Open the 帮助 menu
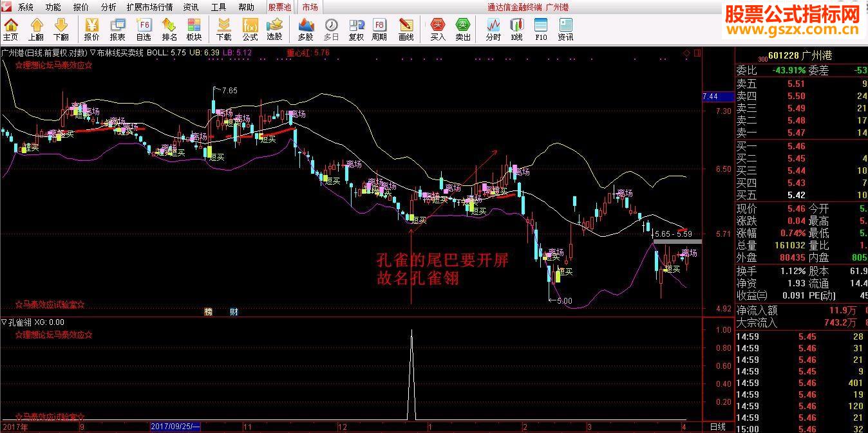The image size is (868, 433). [247, 7]
